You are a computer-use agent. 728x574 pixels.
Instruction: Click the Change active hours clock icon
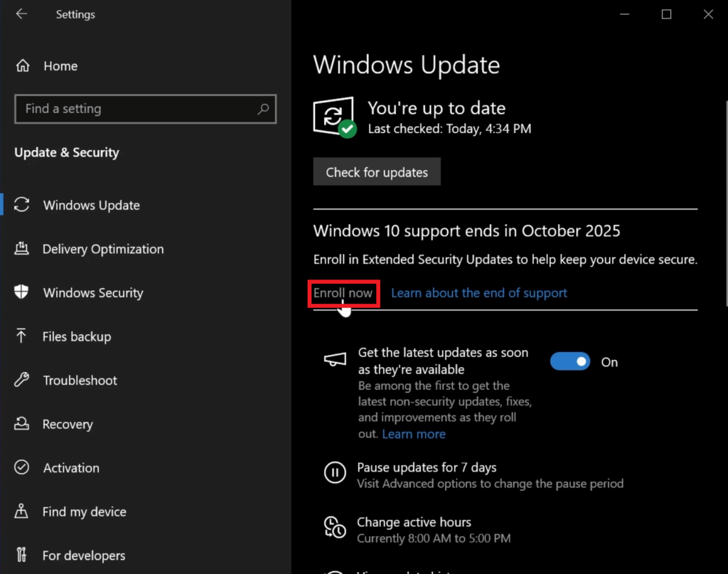[x=334, y=527]
